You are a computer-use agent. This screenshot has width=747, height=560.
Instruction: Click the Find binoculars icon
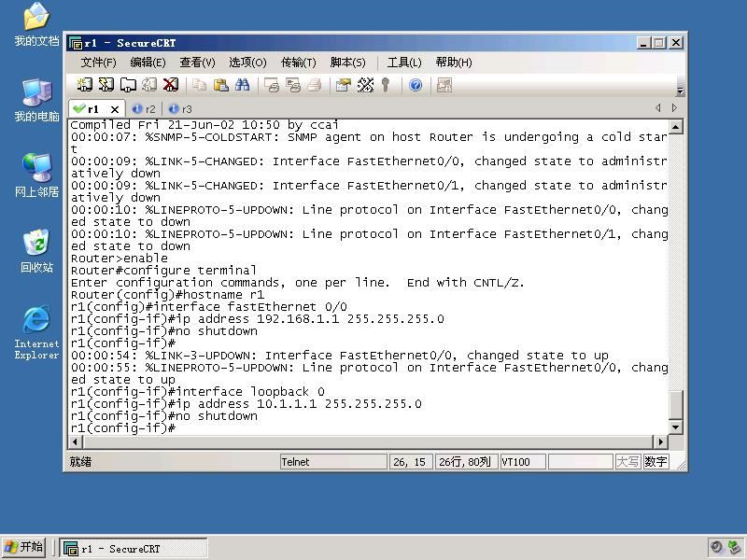tap(242, 85)
